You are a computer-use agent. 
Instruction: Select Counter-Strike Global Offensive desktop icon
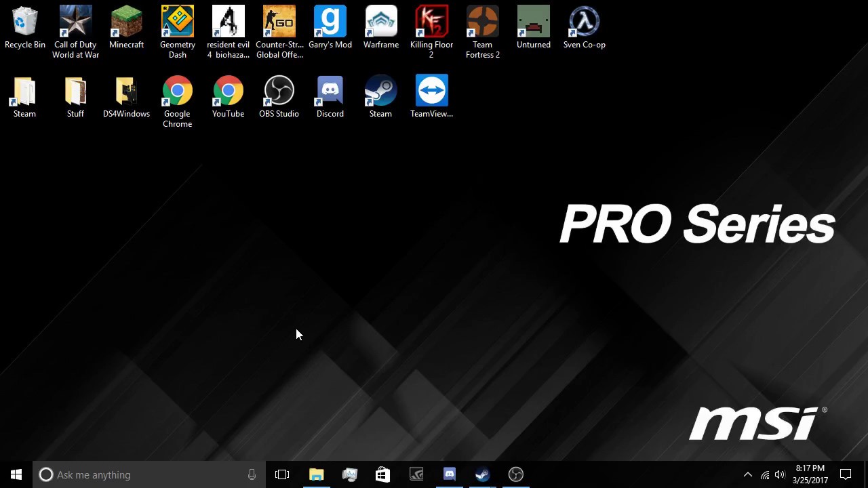pyautogui.click(x=279, y=33)
